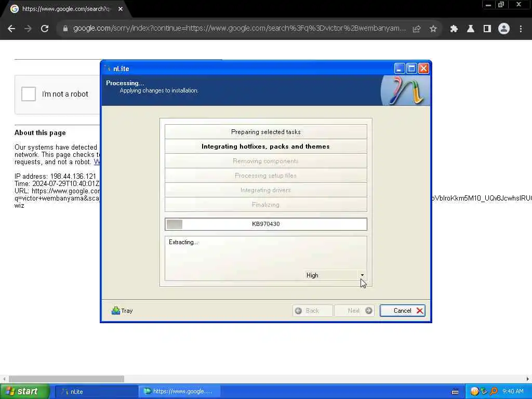Open Chrome Labs flask icon
The height and width of the screenshot is (399, 532).
click(471, 29)
